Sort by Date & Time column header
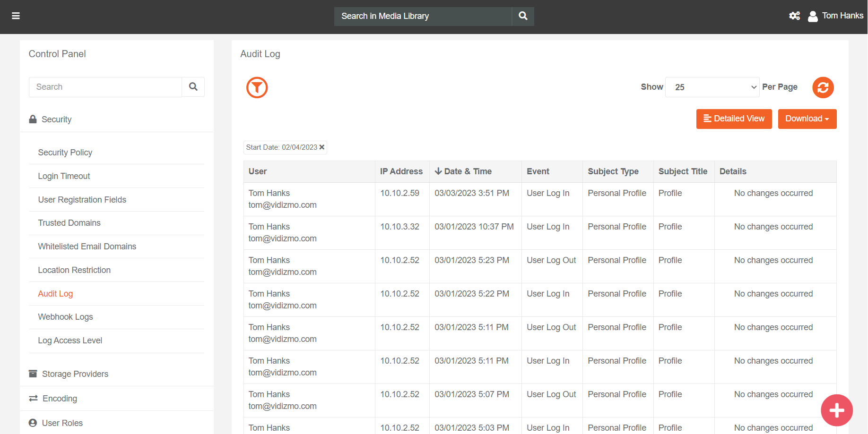The height and width of the screenshot is (434, 868). tap(463, 171)
